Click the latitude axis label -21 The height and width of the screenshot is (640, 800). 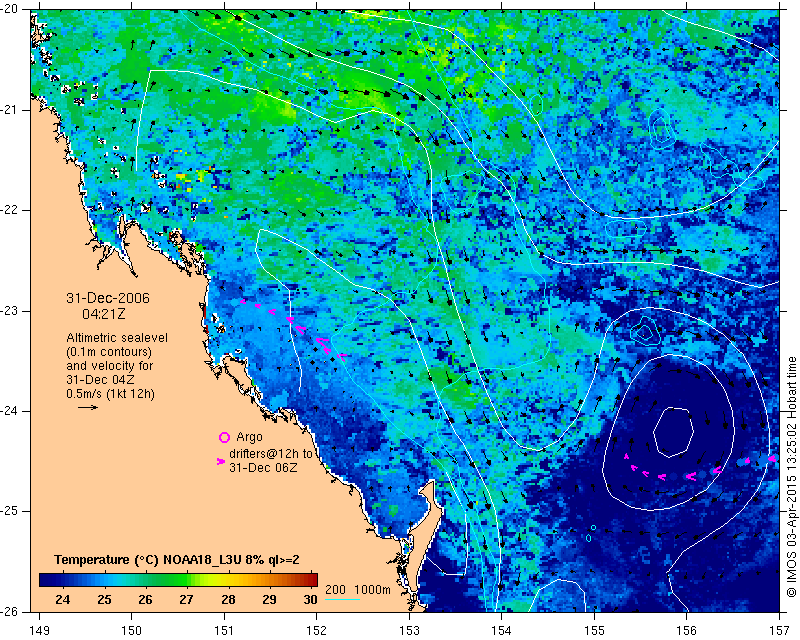click(10, 110)
